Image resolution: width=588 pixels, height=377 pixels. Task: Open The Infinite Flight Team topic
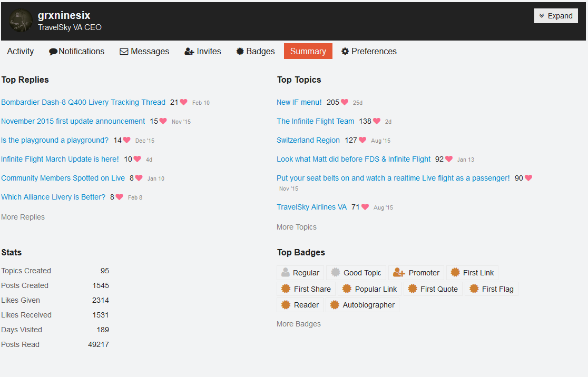tap(316, 122)
